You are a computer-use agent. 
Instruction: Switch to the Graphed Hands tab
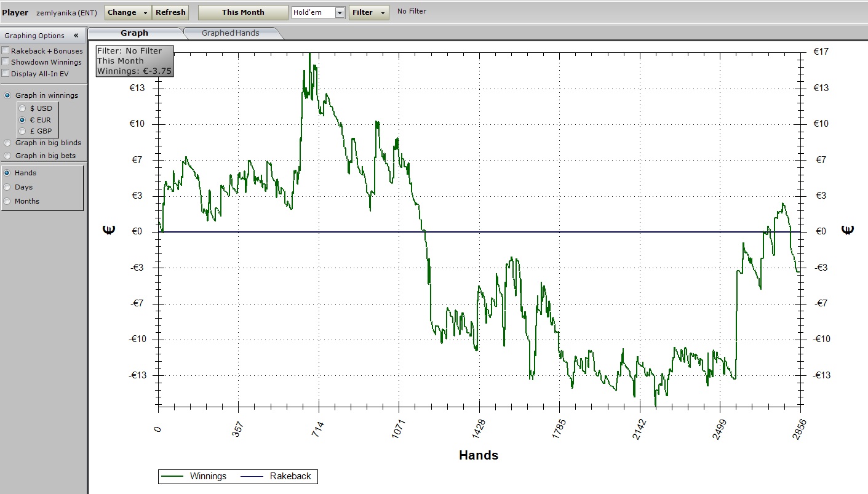coord(231,33)
